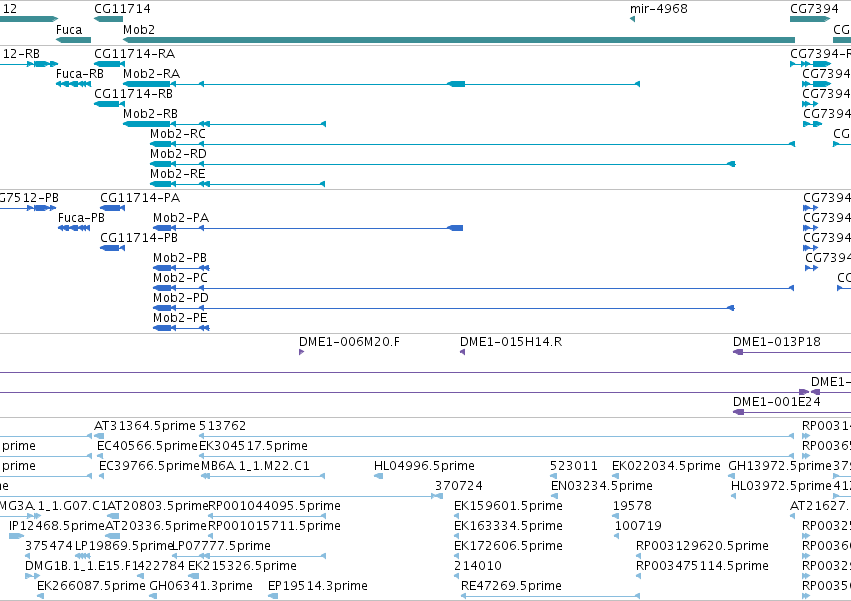The image size is (851, 601).
Task: Select DMG1B.1_1.E15.F1 alignment
Action: (32, 577)
